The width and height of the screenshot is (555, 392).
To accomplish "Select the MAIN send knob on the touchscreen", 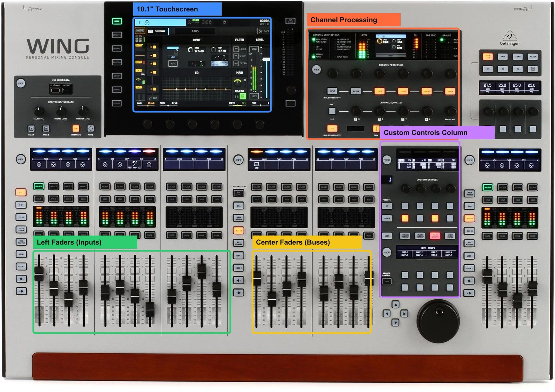I will pos(238,82).
